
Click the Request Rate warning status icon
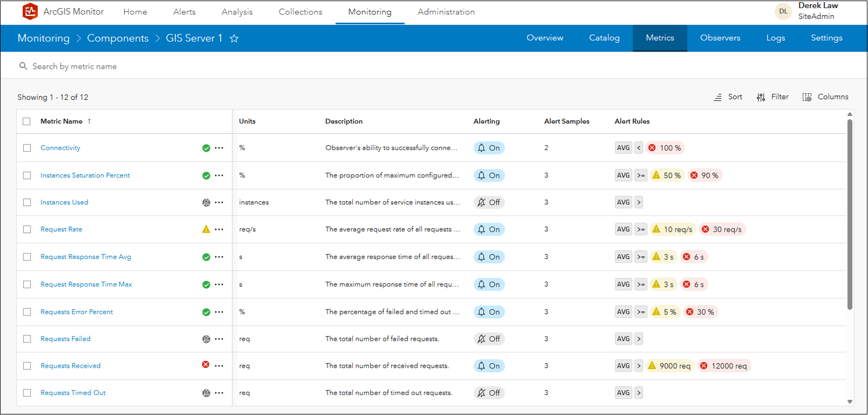(206, 229)
